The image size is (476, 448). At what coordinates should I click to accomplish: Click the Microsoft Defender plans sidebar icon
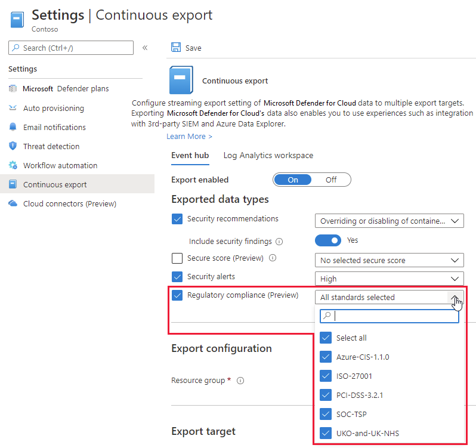13,89
